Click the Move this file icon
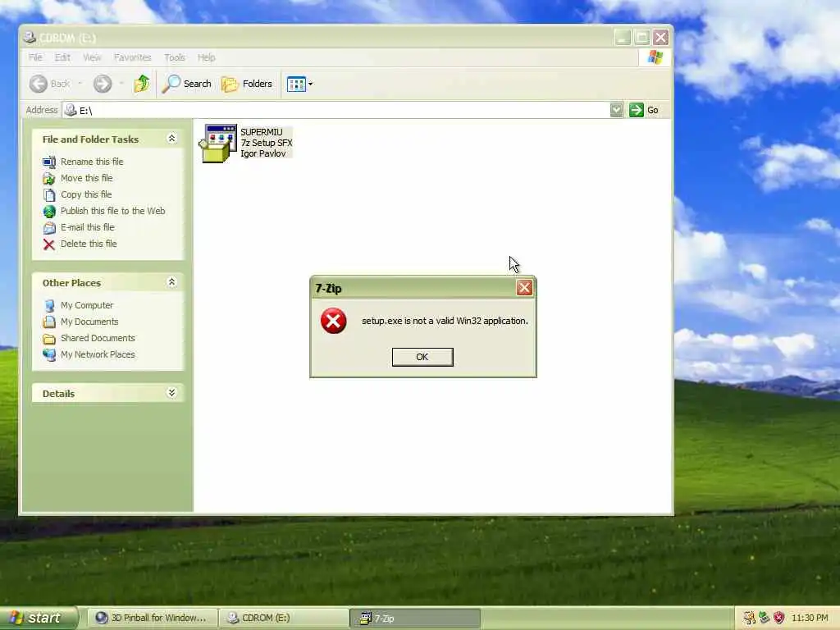This screenshot has height=630, width=840. pyautogui.click(x=48, y=178)
